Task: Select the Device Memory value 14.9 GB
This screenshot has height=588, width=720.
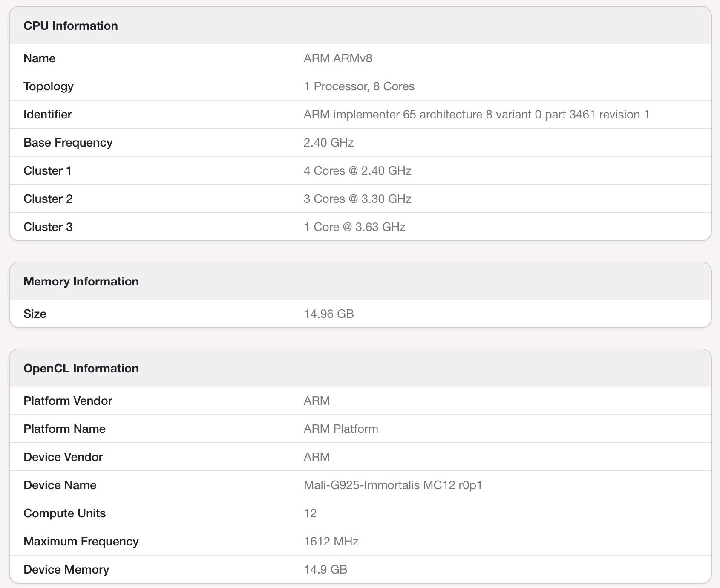Action: click(325, 569)
